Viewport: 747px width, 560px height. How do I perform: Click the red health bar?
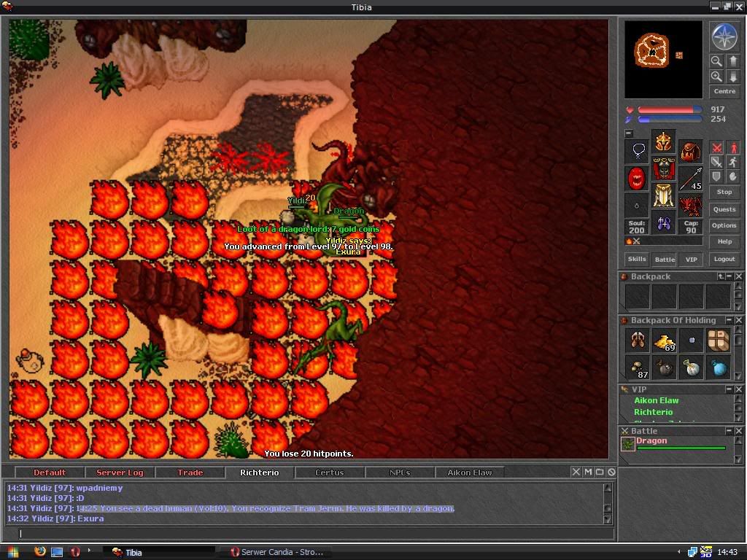pyautogui.click(x=670, y=110)
